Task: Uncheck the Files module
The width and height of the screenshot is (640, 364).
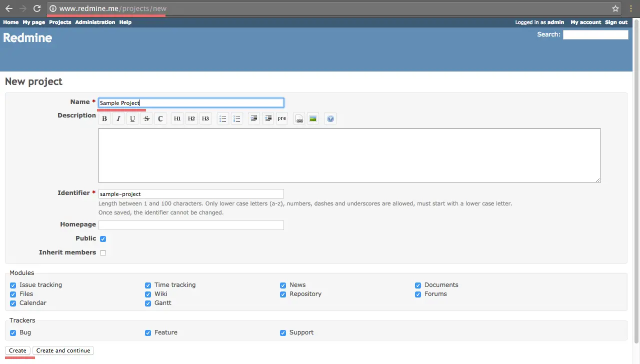Action: (x=13, y=294)
